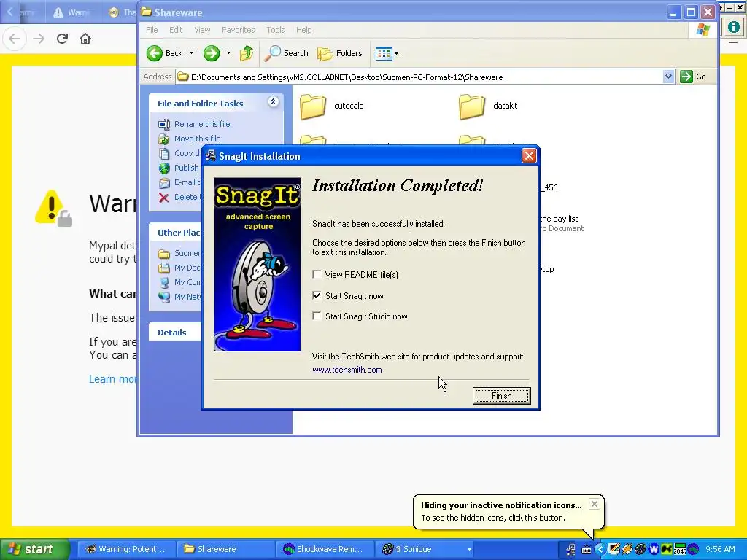Click the green info icon at top right

pyautogui.click(x=734, y=27)
